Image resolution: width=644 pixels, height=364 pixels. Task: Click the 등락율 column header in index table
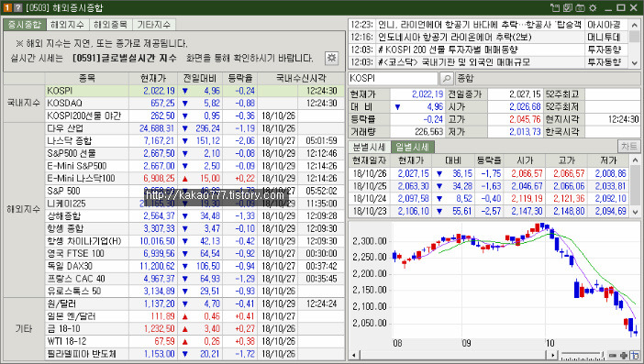tap(240, 78)
